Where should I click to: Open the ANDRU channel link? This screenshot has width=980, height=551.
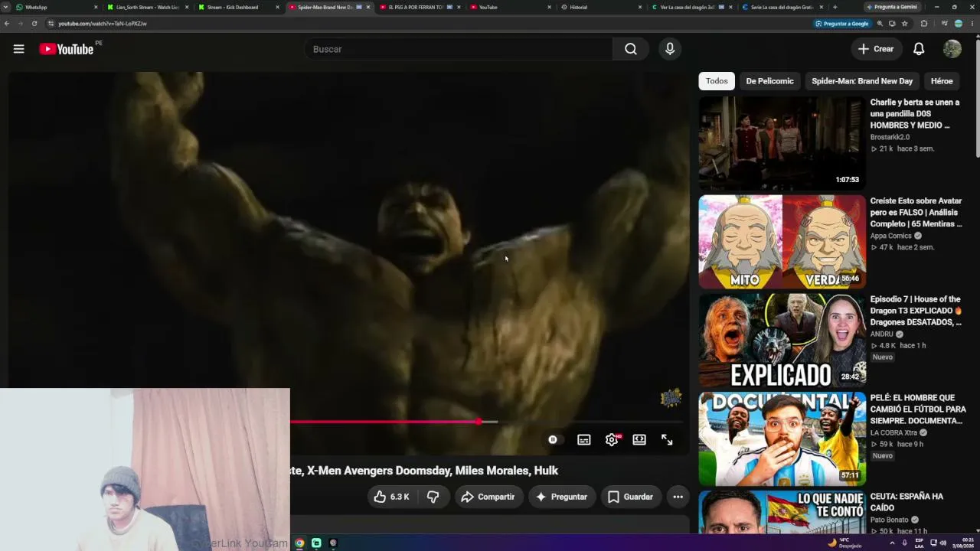click(x=882, y=334)
